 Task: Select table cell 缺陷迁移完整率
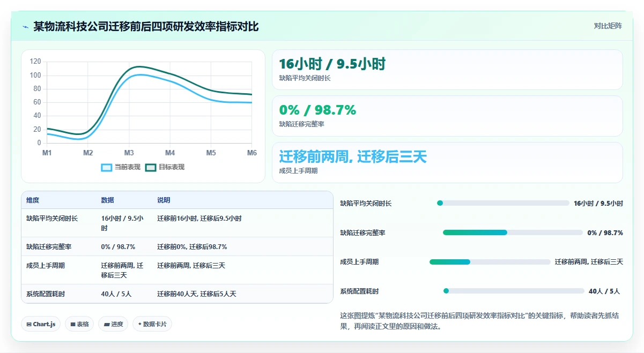[x=49, y=247]
